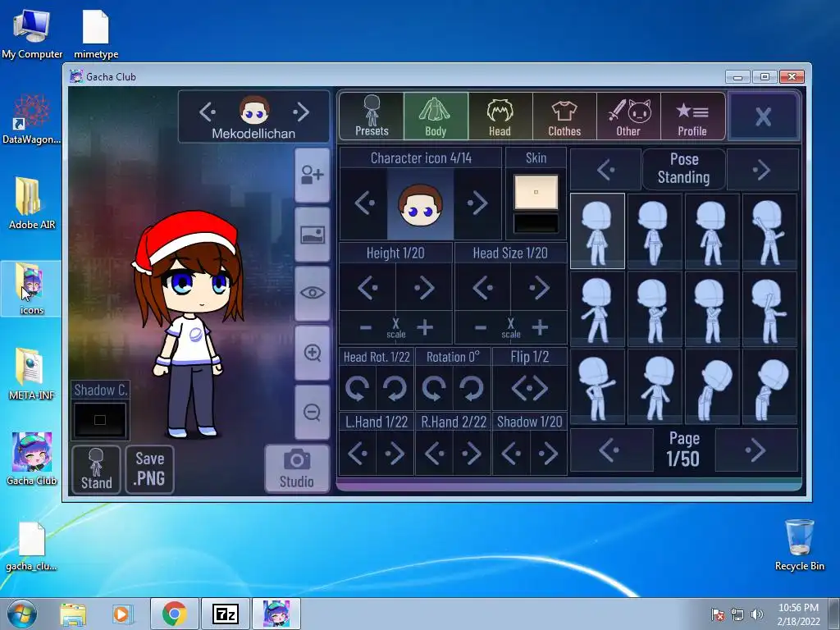
Task: Toggle the eye visibility icon
Action: click(313, 293)
